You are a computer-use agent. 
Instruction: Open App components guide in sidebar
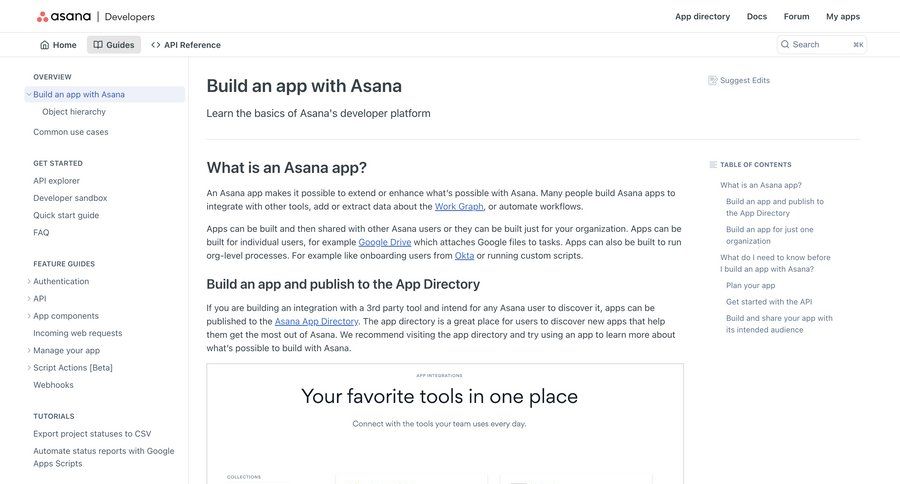66,316
